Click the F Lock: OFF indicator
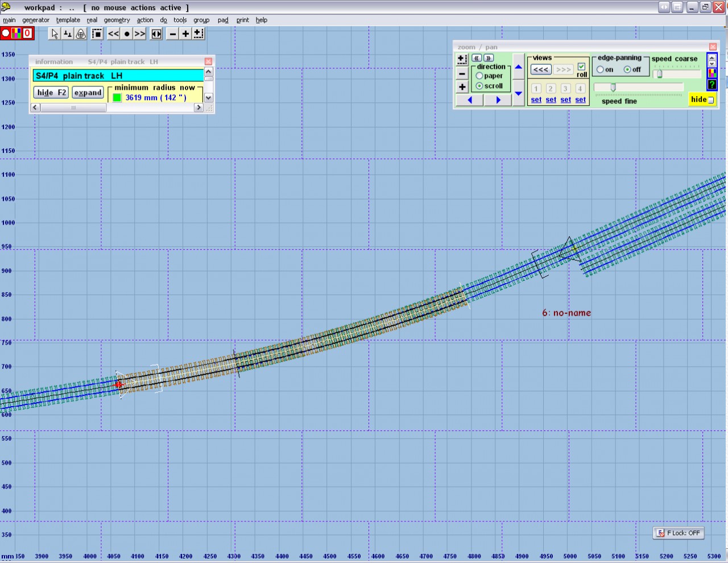728x563 pixels. pos(679,533)
